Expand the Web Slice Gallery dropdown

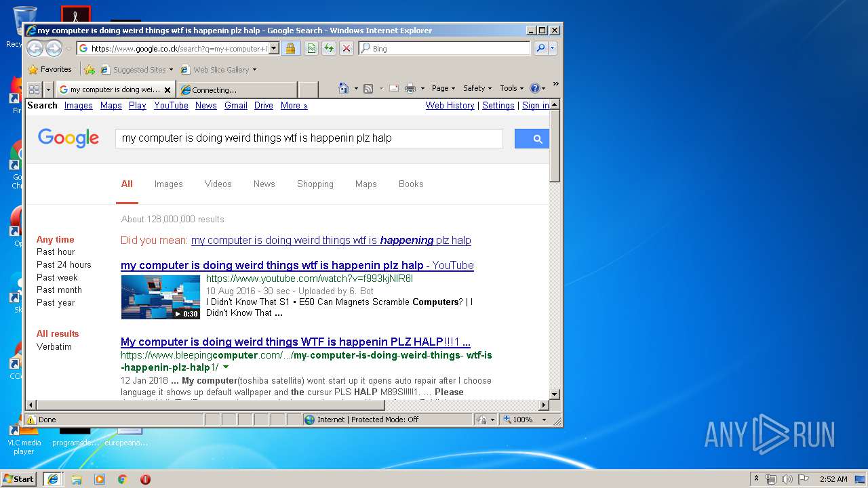[254, 69]
